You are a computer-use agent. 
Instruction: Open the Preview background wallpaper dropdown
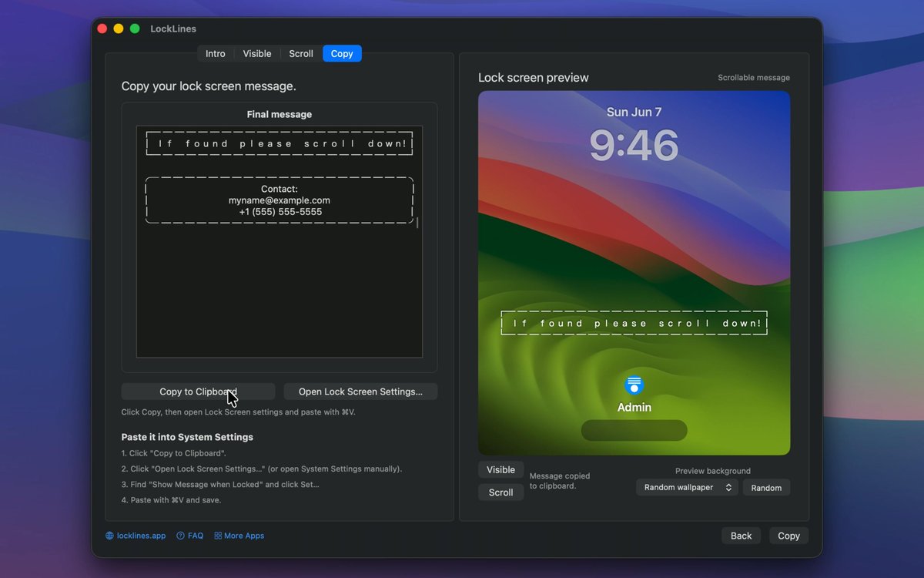pyautogui.click(x=687, y=487)
